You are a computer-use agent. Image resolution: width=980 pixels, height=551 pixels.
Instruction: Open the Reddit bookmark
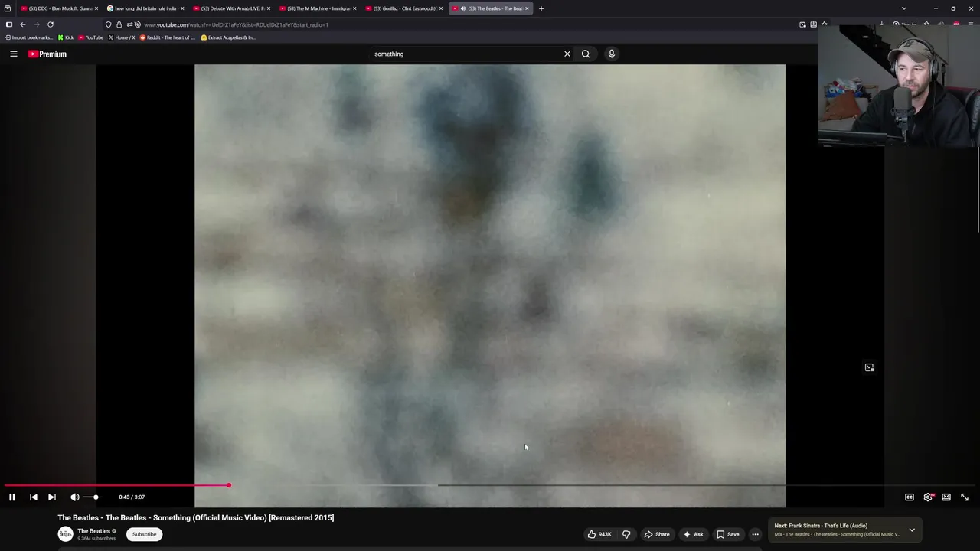click(x=167, y=37)
